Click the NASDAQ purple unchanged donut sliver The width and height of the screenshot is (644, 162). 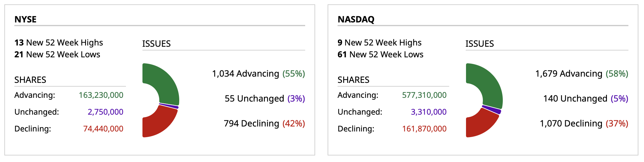(x=492, y=109)
